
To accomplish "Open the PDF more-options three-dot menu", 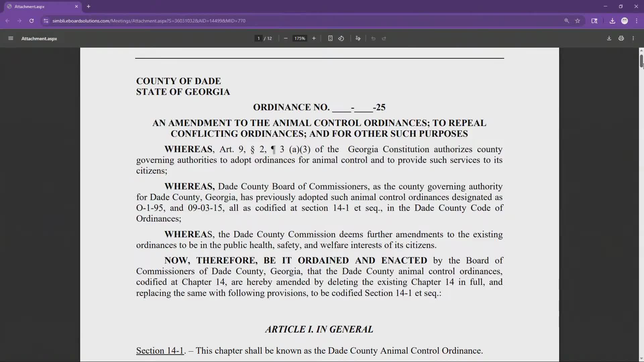I will [x=633, y=38].
